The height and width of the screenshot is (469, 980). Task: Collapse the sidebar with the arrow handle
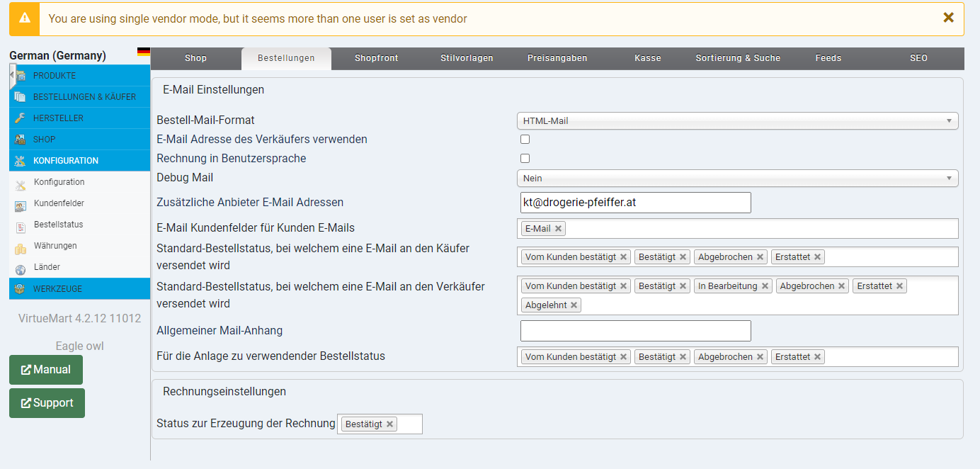coord(12,74)
